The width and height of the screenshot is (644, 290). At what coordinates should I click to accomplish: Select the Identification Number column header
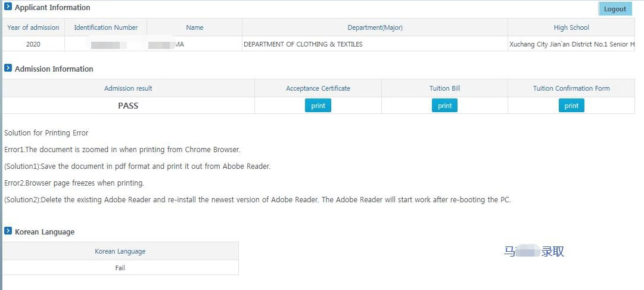[x=105, y=27]
